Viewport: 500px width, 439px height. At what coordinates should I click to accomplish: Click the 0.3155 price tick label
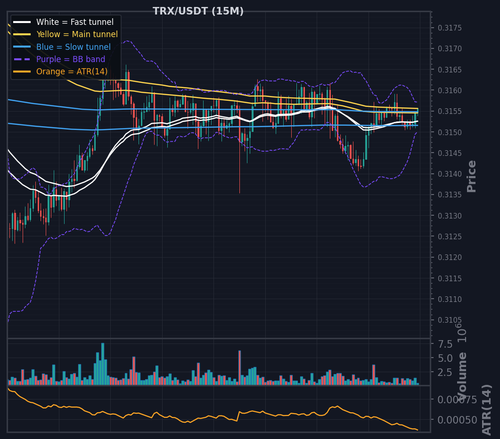pyautogui.click(x=450, y=111)
